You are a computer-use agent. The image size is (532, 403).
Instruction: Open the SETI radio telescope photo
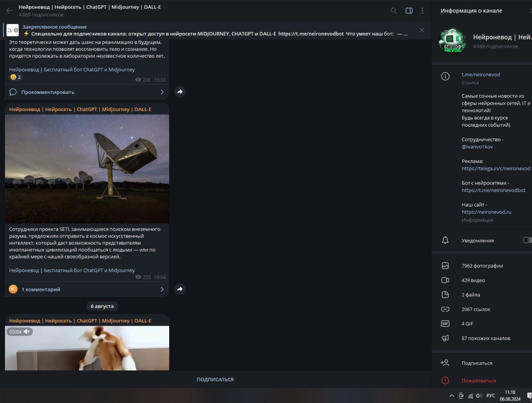tap(87, 169)
